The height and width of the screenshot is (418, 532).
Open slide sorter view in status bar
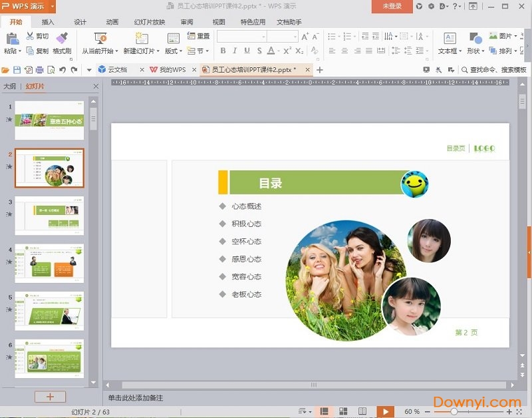coord(343,412)
